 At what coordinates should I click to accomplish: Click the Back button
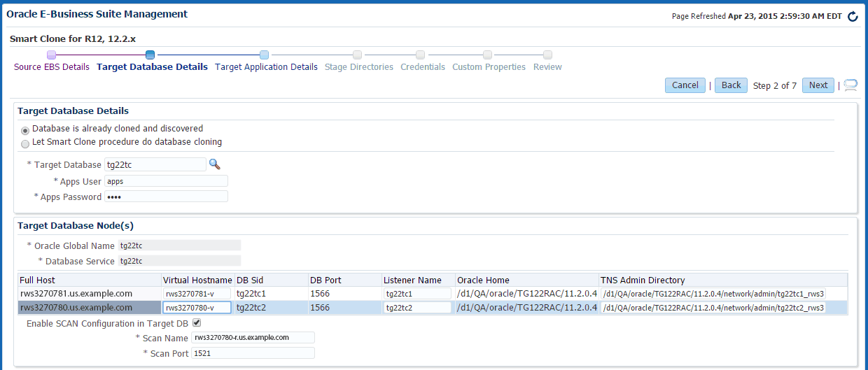tap(731, 85)
